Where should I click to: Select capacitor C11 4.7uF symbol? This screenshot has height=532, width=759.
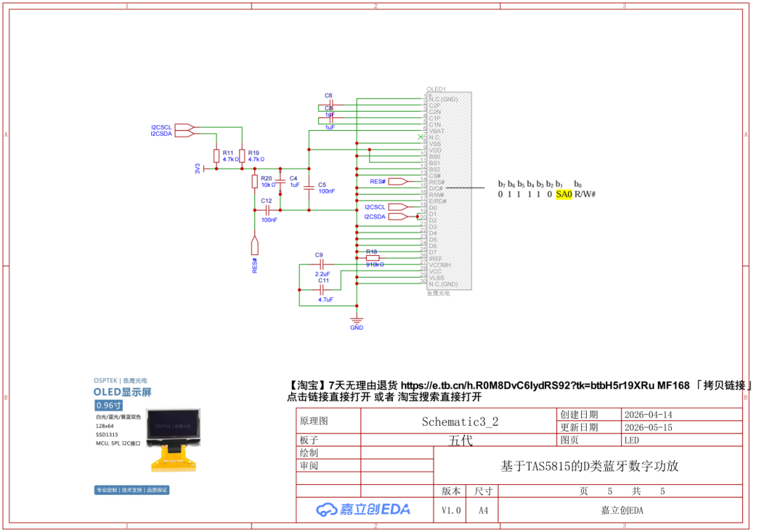321,290
